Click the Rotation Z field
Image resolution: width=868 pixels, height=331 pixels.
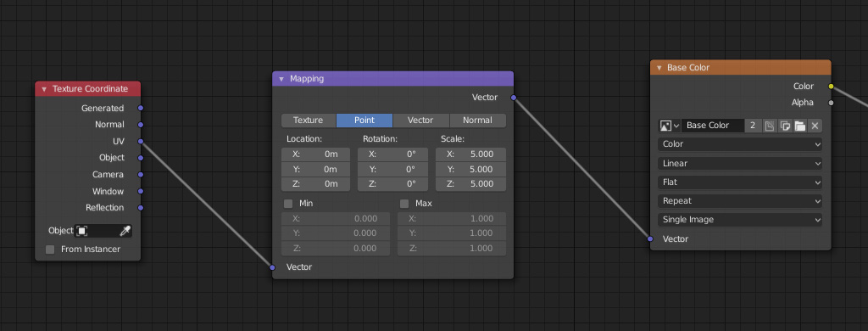(x=392, y=184)
